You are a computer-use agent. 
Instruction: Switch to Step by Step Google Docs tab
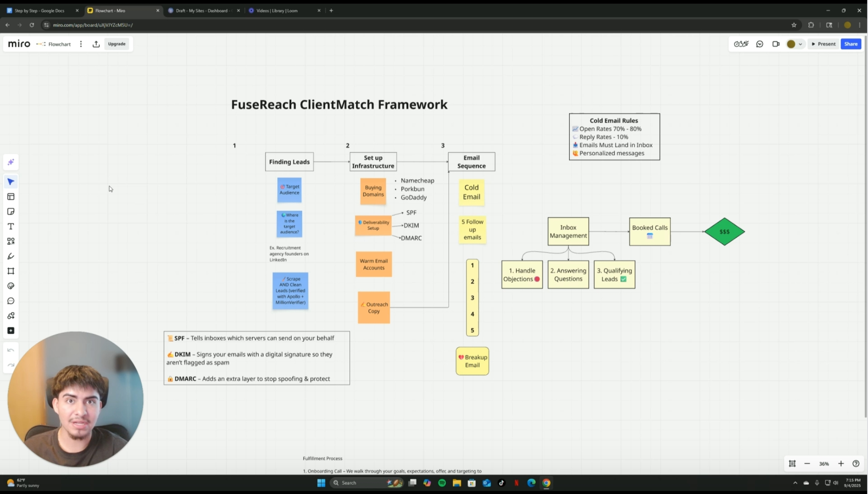[39, 11]
